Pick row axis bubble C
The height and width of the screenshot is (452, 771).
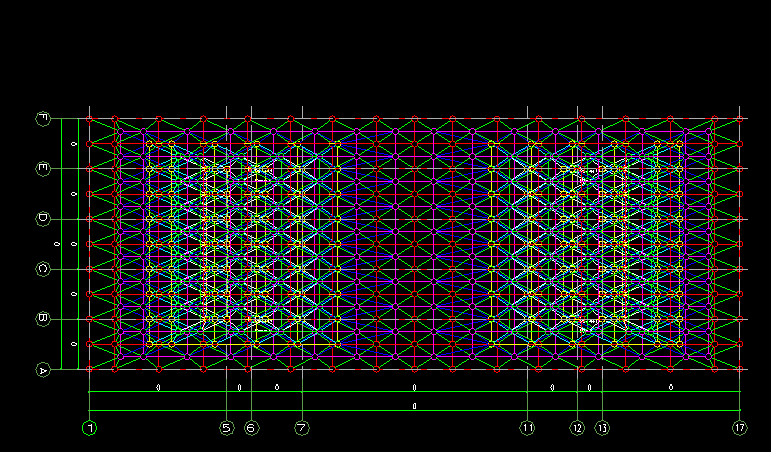42,269
